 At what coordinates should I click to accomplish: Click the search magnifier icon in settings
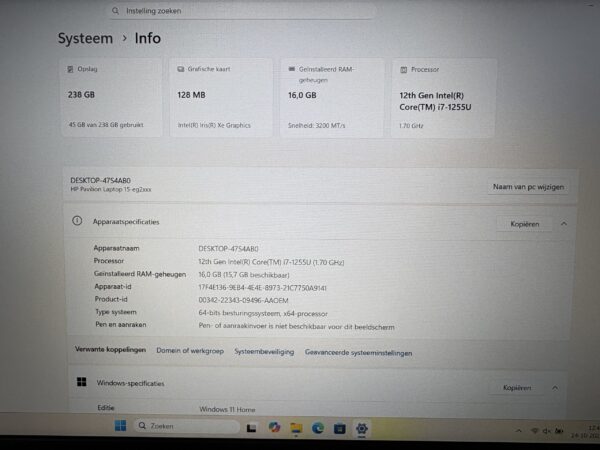click(115, 11)
